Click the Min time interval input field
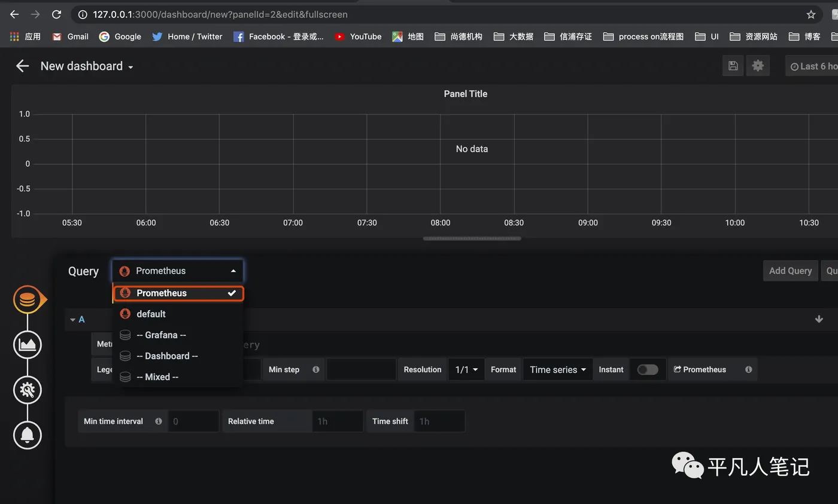This screenshot has width=838, height=504. click(x=193, y=421)
